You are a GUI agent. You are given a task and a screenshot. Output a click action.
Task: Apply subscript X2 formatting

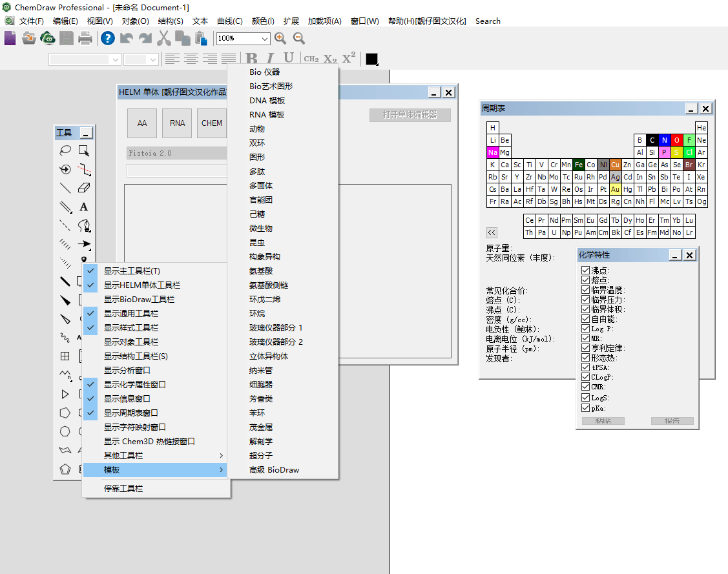click(330, 59)
